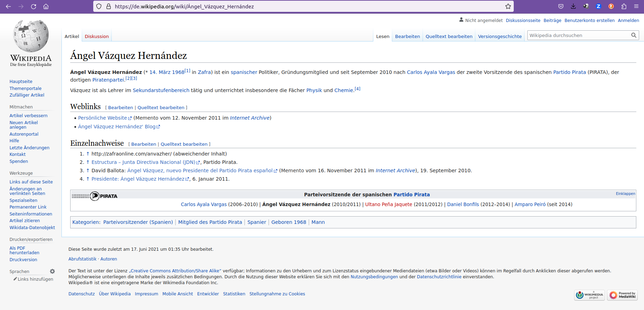Click Links hinzufügen under Sprachen
644x310 pixels.
tap(35, 279)
